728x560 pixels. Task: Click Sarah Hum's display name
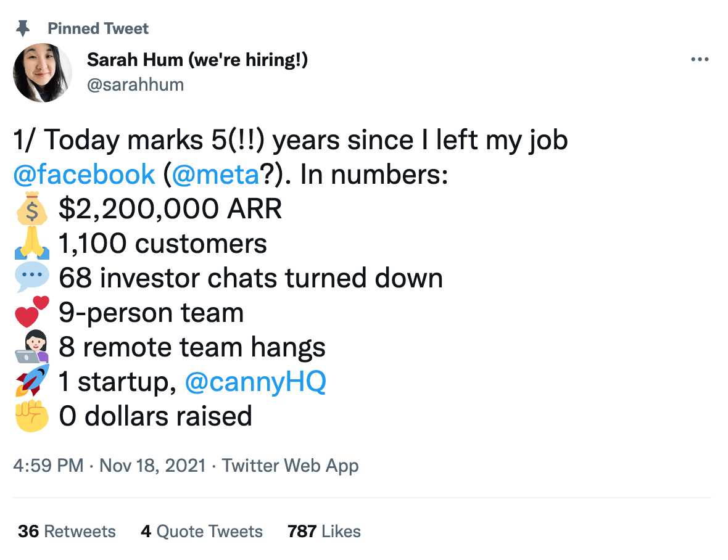(x=197, y=60)
